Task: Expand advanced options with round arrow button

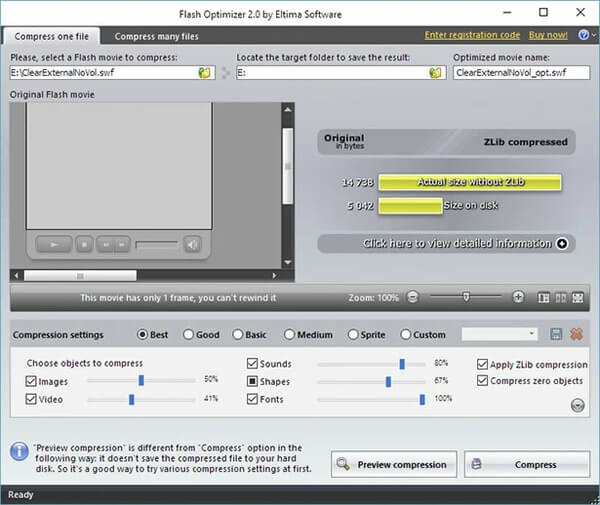Action: 577,405
